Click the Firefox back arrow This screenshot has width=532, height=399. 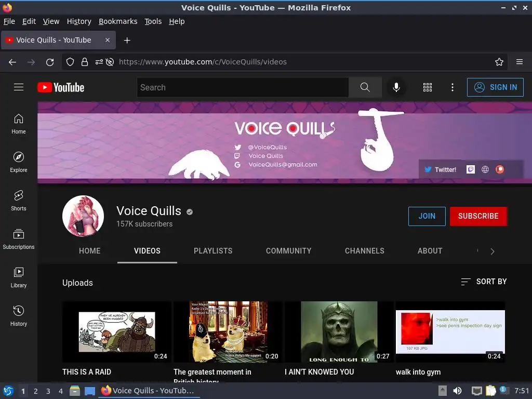[x=12, y=62]
